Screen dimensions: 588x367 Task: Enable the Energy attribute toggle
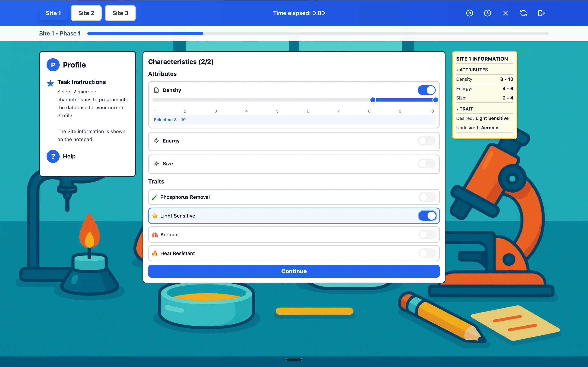click(x=427, y=141)
